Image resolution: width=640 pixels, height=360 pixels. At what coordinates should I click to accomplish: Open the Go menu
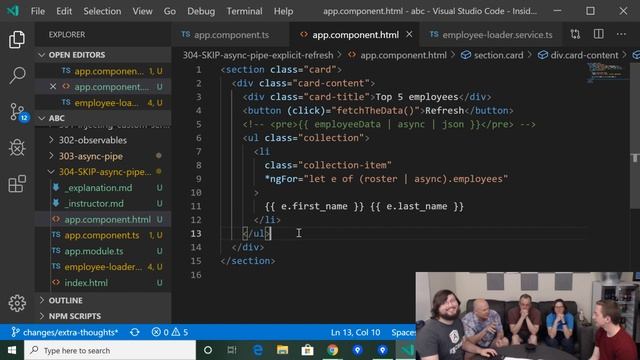pyautogui.click(x=170, y=11)
